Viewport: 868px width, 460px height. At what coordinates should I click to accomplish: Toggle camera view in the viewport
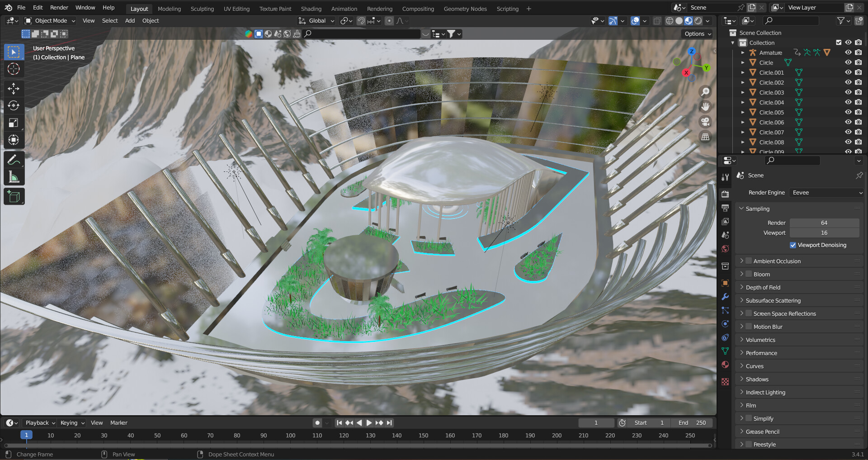pos(705,122)
